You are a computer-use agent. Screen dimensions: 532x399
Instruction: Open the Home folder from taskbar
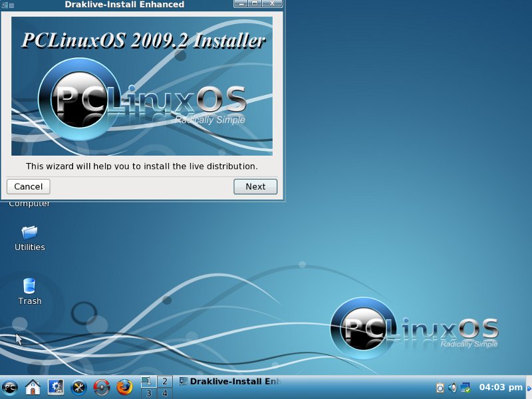coord(33,387)
